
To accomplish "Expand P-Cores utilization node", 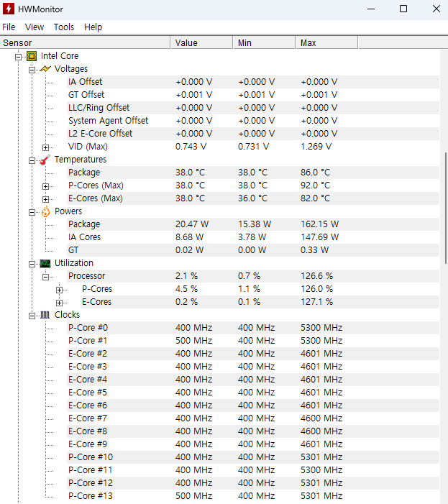I will click(59, 290).
